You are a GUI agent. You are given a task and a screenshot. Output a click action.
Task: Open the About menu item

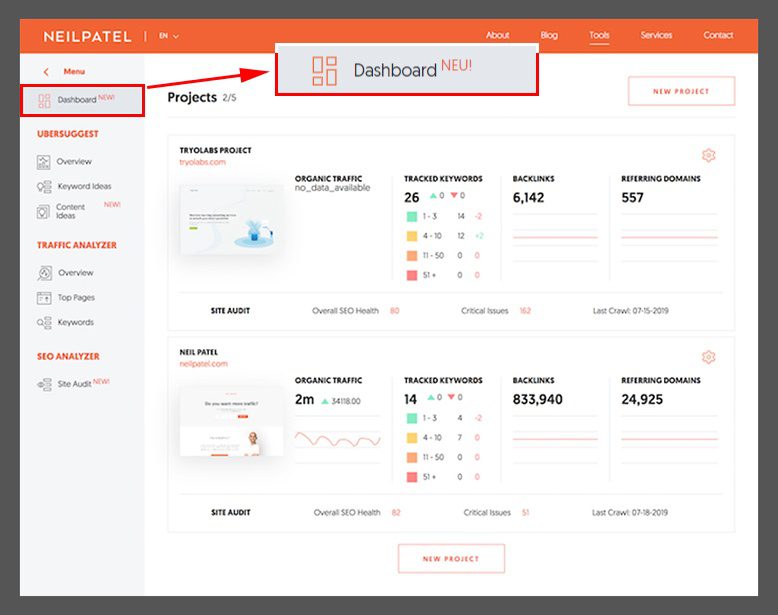coord(498,35)
